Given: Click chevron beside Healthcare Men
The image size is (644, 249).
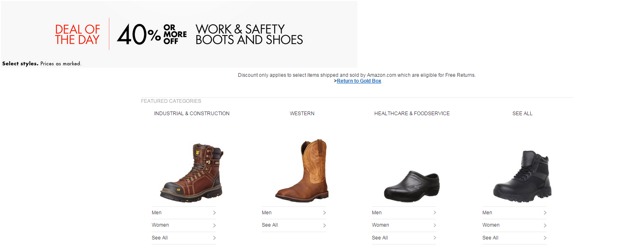Looking at the screenshot, I should 435,213.
